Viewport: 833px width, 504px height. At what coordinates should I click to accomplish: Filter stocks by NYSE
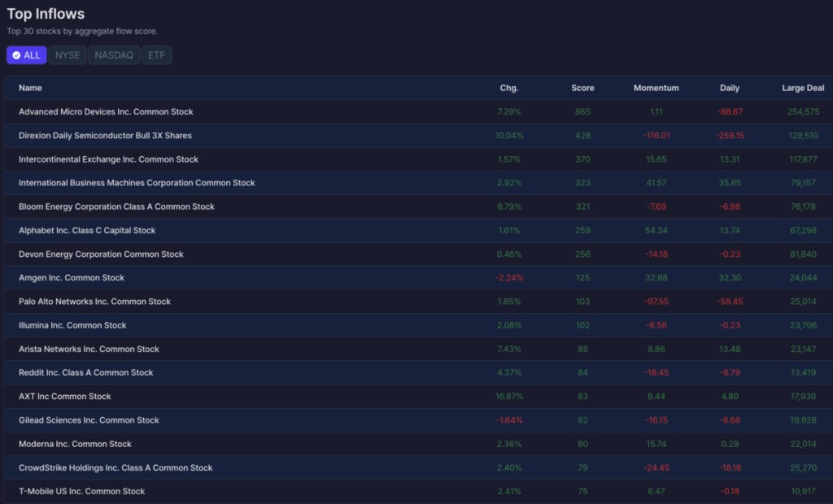tap(68, 55)
